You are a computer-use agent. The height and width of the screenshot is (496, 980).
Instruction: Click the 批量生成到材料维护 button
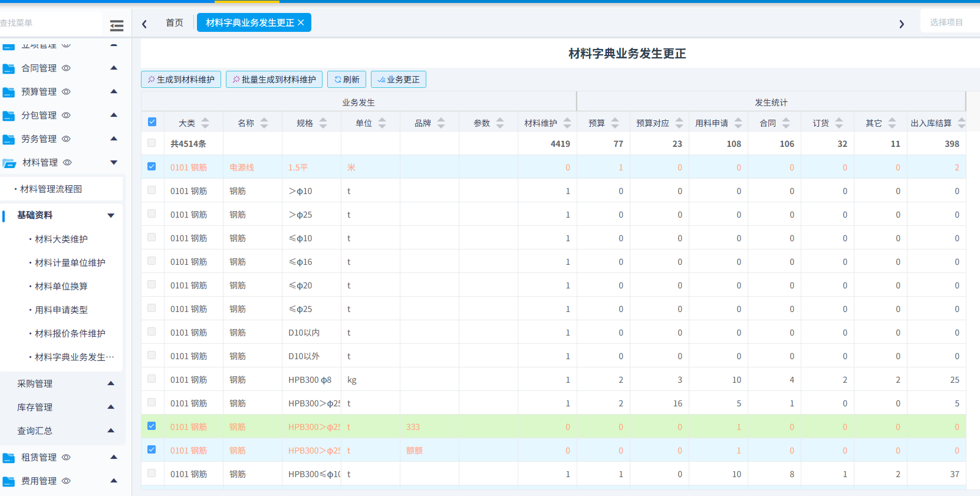click(x=274, y=80)
